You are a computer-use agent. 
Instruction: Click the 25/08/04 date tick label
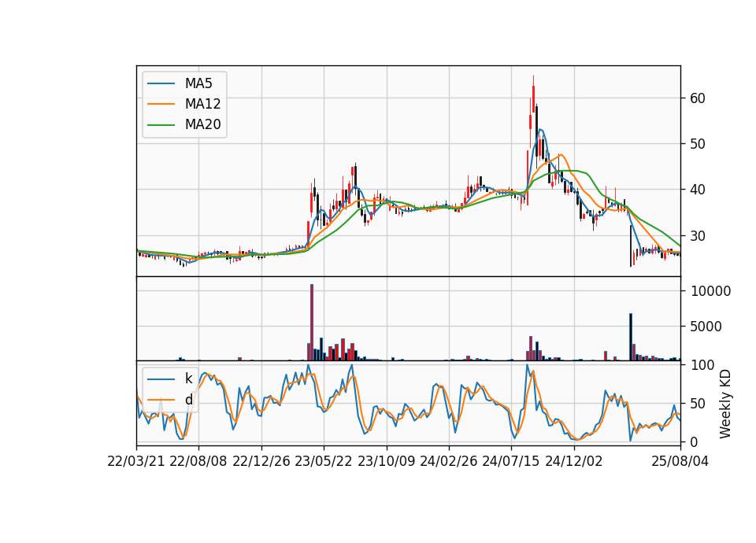click(x=680, y=462)
